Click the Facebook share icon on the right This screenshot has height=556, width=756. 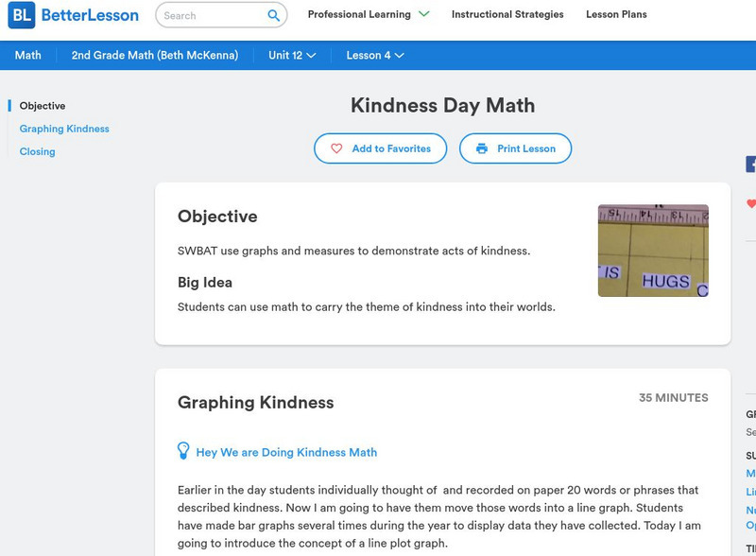[x=751, y=163]
